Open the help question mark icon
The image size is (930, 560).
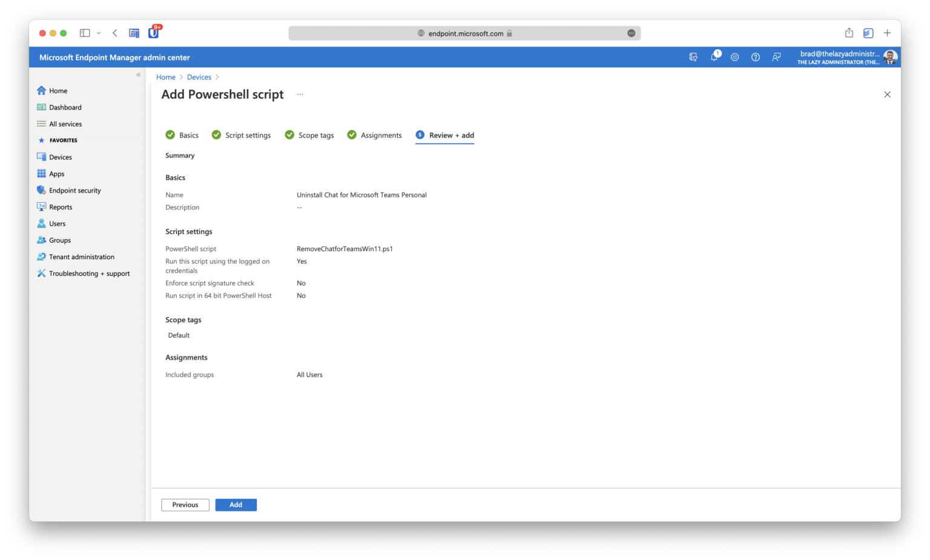click(756, 57)
